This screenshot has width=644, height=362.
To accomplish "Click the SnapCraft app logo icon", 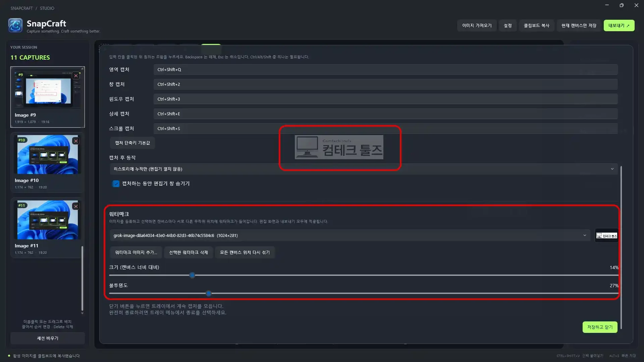I will (15, 25).
